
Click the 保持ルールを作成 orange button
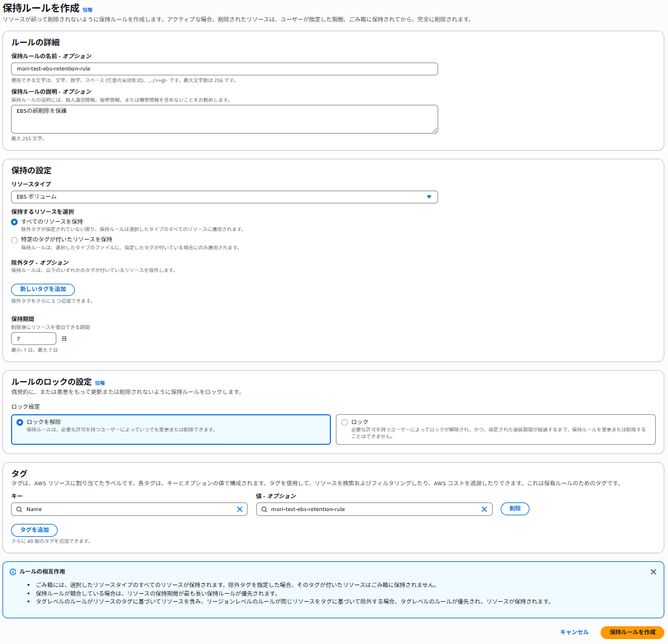(x=632, y=632)
